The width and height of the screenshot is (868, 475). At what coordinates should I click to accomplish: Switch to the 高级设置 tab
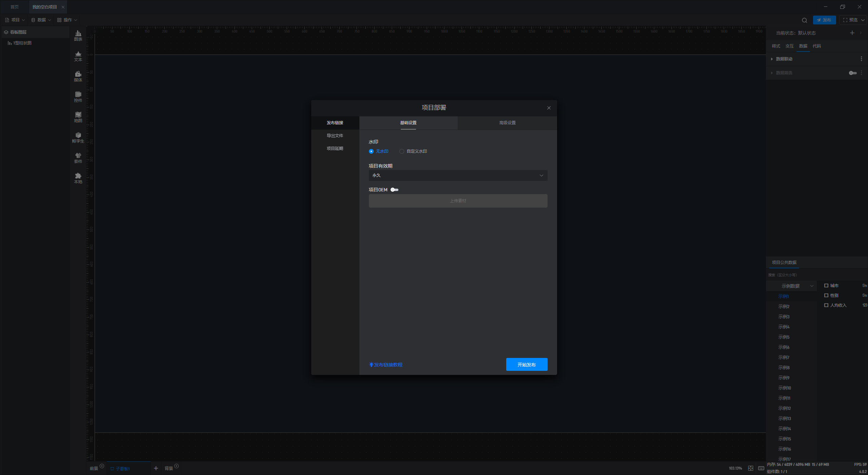[507, 123]
